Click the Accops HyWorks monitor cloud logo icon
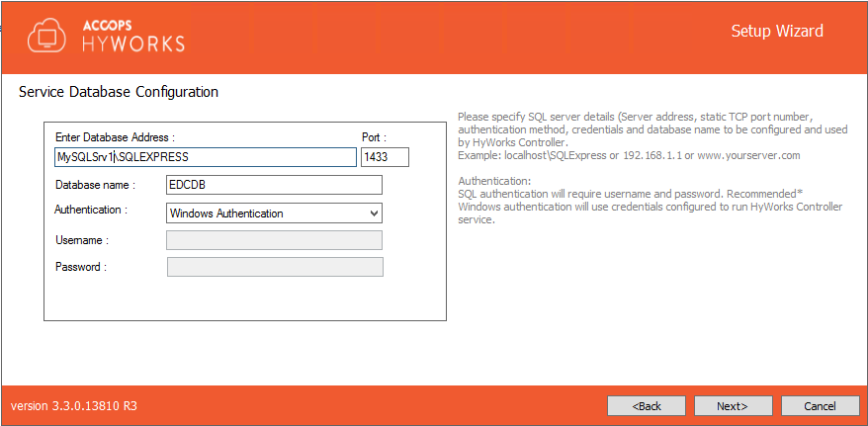 tap(46, 35)
